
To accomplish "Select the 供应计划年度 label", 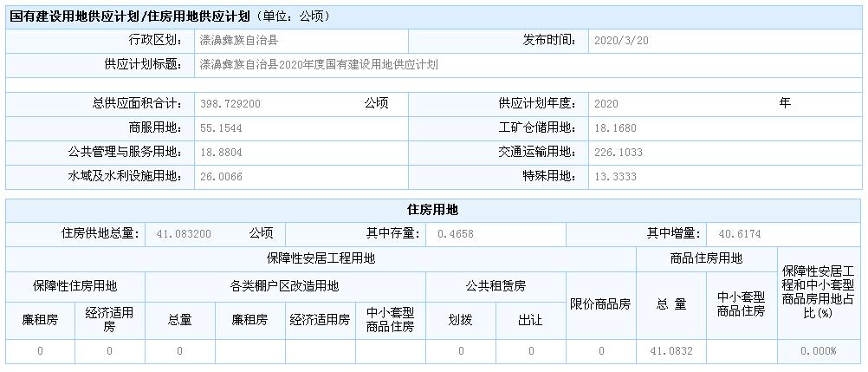I will click(537, 103).
